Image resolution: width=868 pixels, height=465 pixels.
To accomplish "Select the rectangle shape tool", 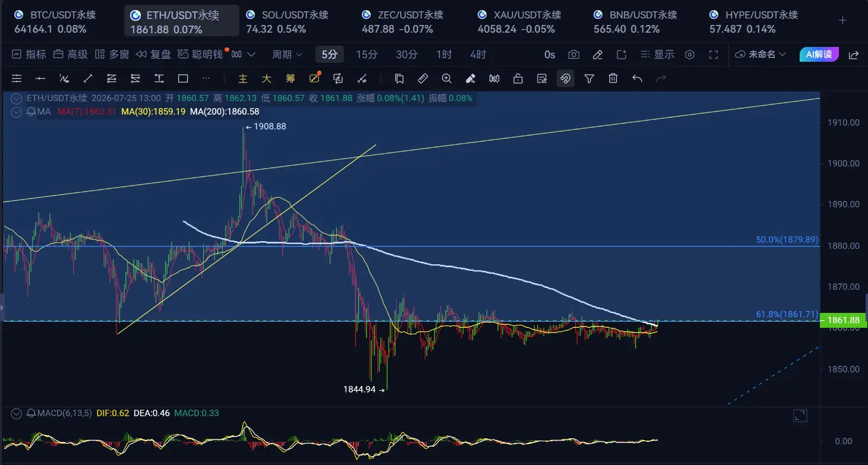I will pos(183,78).
